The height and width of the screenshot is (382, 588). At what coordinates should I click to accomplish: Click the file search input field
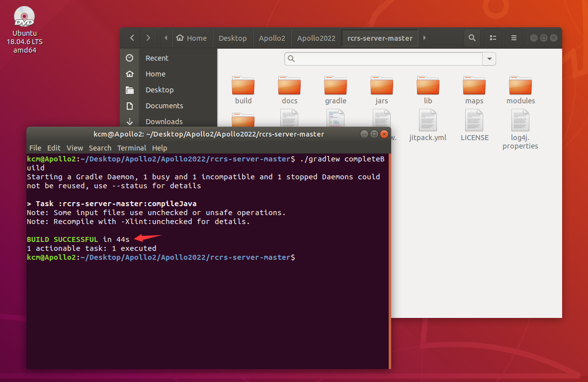click(x=383, y=59)
